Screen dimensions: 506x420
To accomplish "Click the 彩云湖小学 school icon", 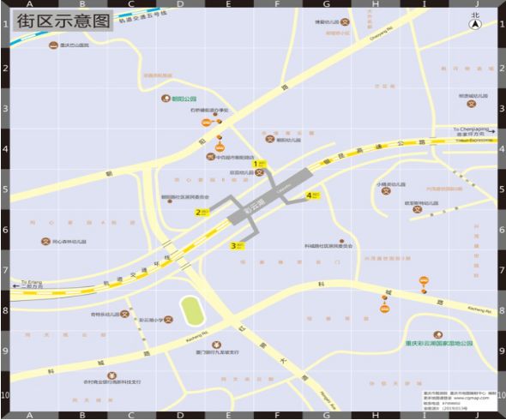I will point(168,320).
